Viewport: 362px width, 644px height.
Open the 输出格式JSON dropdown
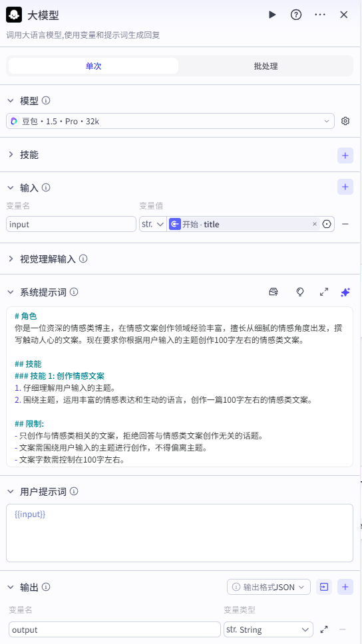pyautogui.click(x=269, y=587)
